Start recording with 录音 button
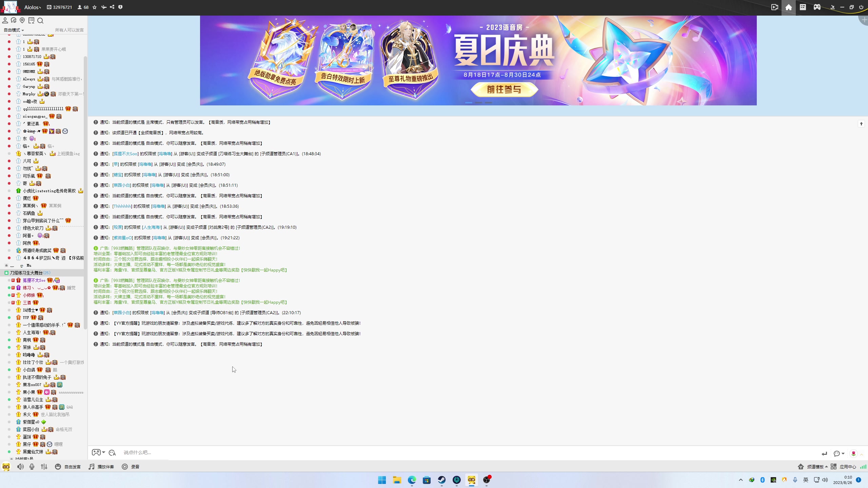This screenshot has width=868, height=488. coord(131,467)
